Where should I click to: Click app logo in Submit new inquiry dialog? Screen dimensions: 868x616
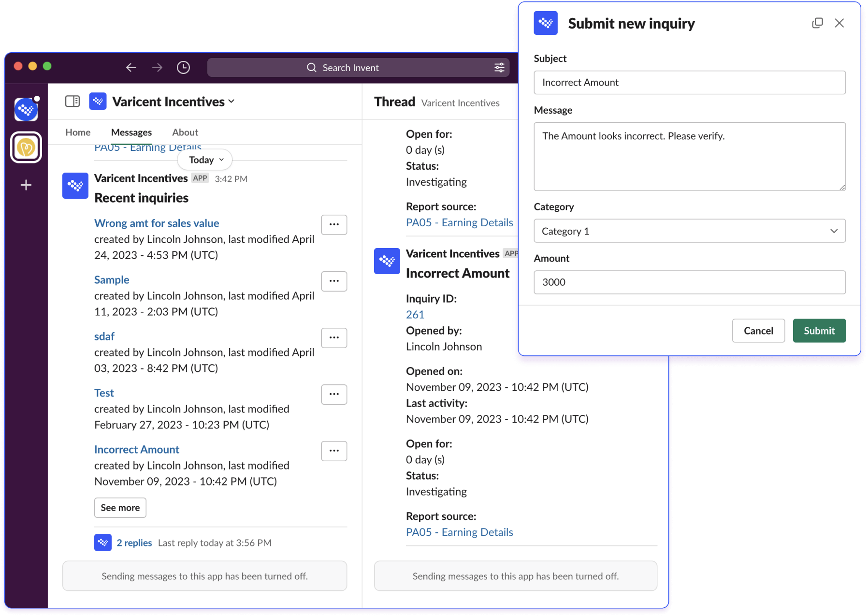pos(546,23)
